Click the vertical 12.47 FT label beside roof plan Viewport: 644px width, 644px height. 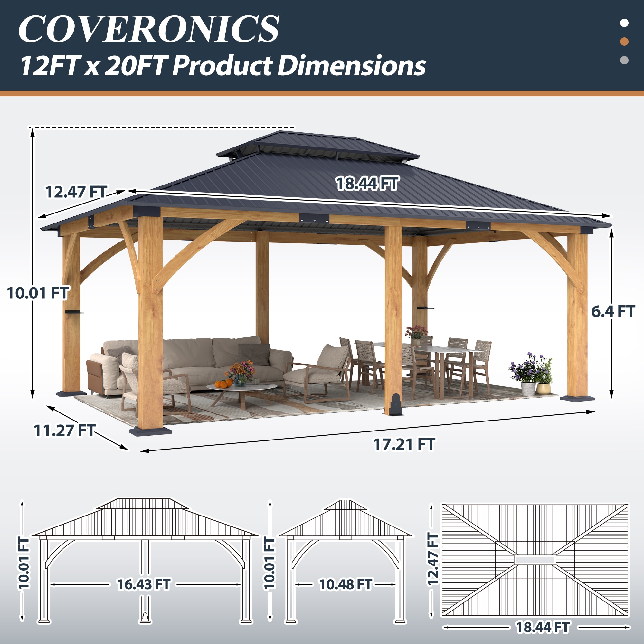click(433, 559)
